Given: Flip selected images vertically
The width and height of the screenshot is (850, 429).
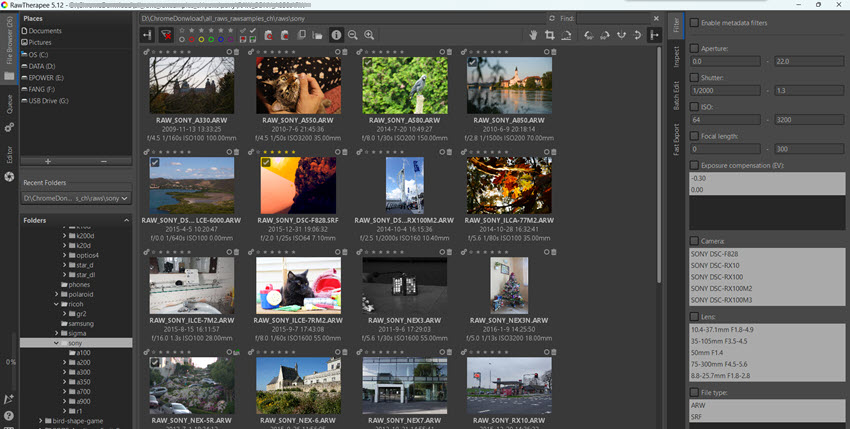Looking at the screenshot, I should coord(638,35).
